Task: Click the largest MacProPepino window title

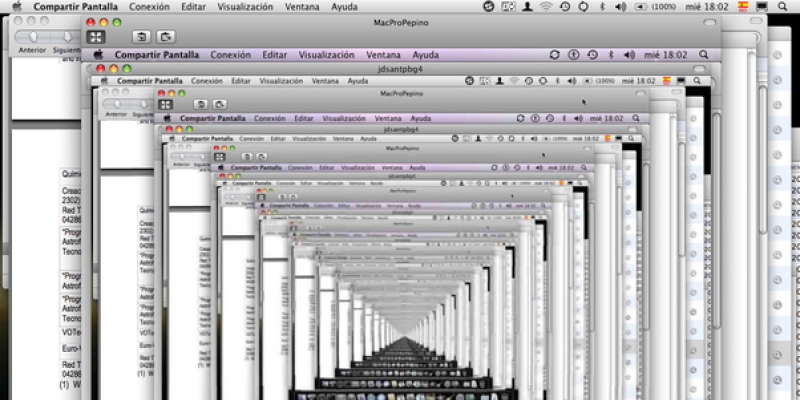Action: coord(401,22)
